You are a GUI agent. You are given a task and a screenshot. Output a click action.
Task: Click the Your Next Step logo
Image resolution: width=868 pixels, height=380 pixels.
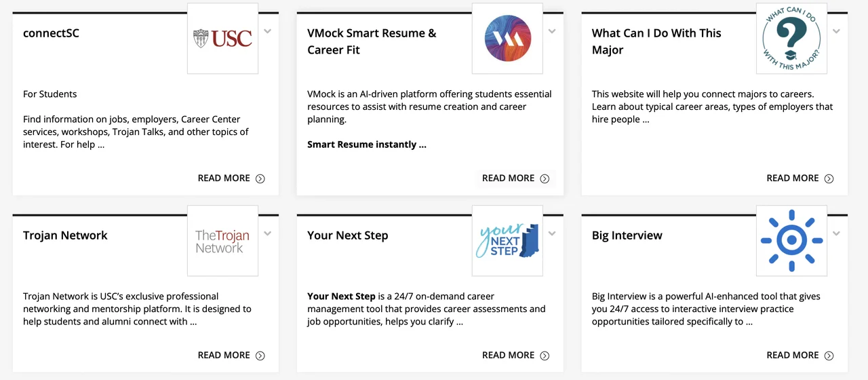point(507,241)
